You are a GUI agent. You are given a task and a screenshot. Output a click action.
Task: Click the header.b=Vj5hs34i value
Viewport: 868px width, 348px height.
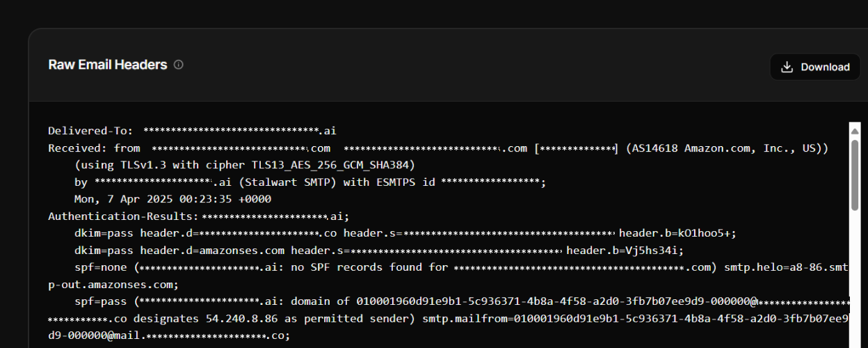pos(625,251)
